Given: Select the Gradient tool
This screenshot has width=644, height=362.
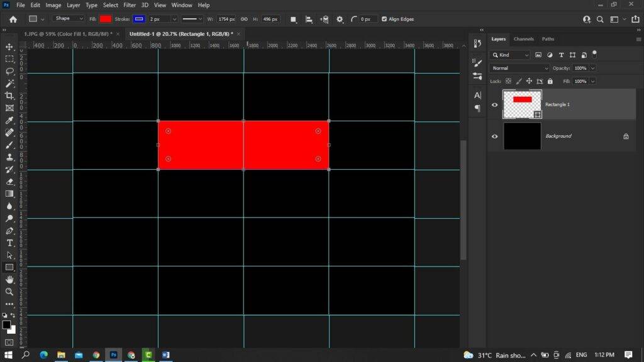Looking at the screenshot, I should tap(9, 194).
